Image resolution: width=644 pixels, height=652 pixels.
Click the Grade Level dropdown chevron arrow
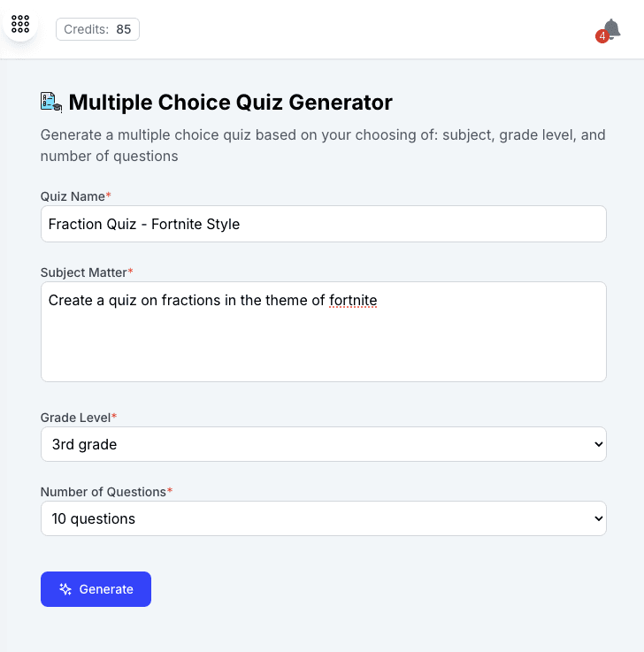tap(598, 444)
